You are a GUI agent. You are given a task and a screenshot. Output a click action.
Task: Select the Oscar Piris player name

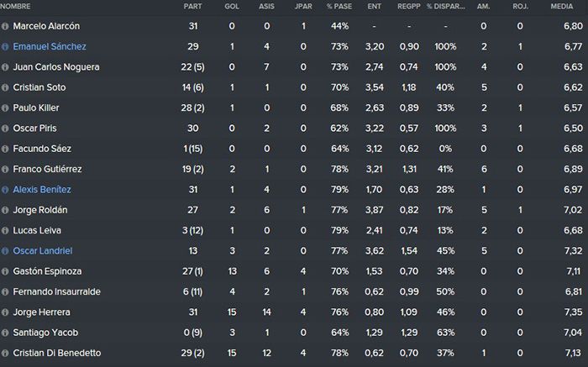35,128
